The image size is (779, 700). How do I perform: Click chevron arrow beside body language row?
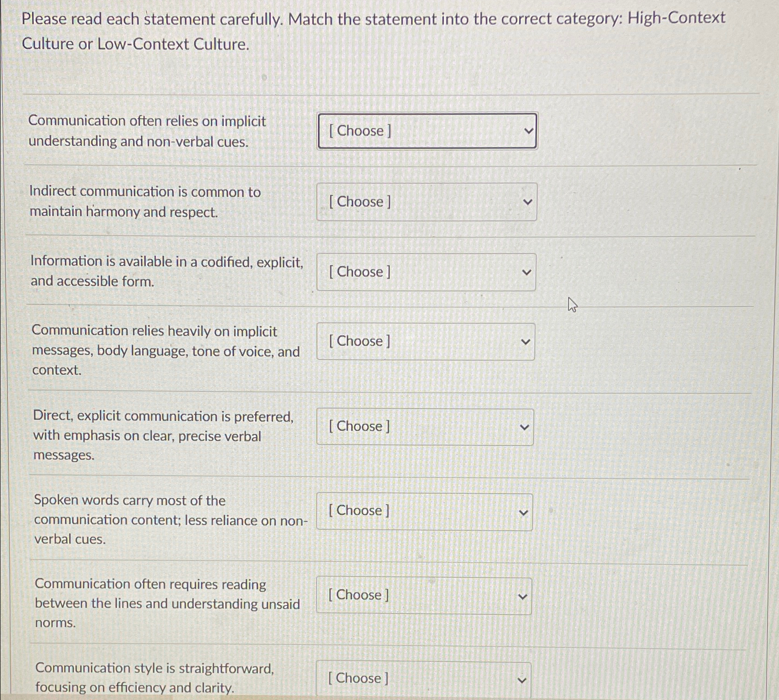tap(525, 342)
